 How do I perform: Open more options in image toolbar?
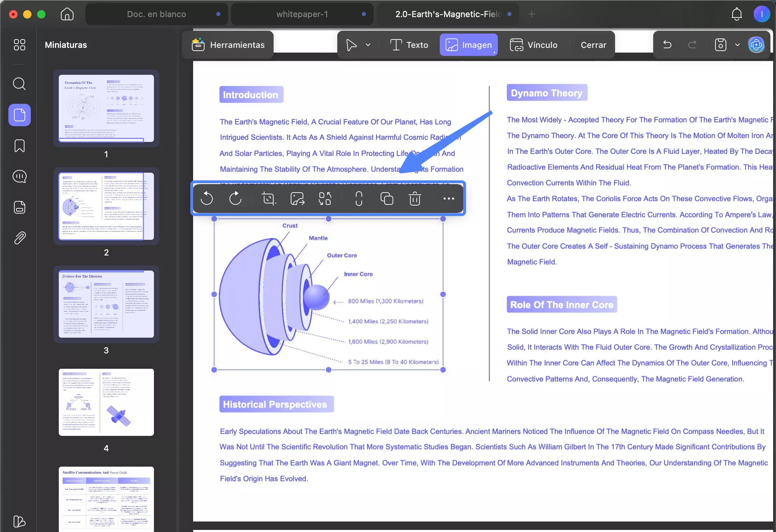coord(449,199)
